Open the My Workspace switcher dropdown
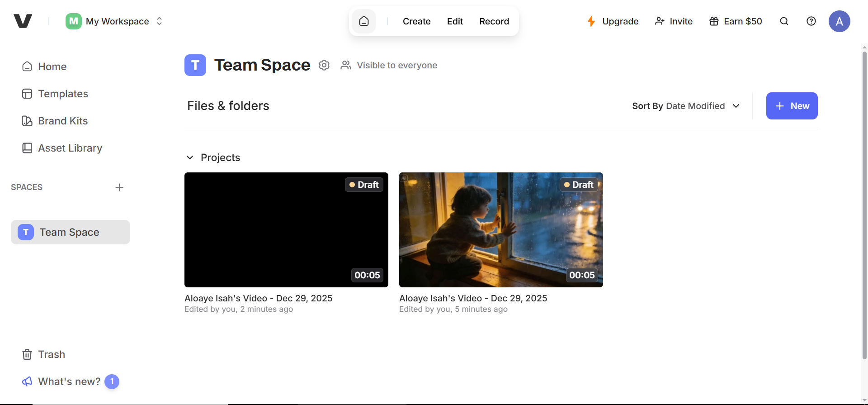 click(115, 21)
